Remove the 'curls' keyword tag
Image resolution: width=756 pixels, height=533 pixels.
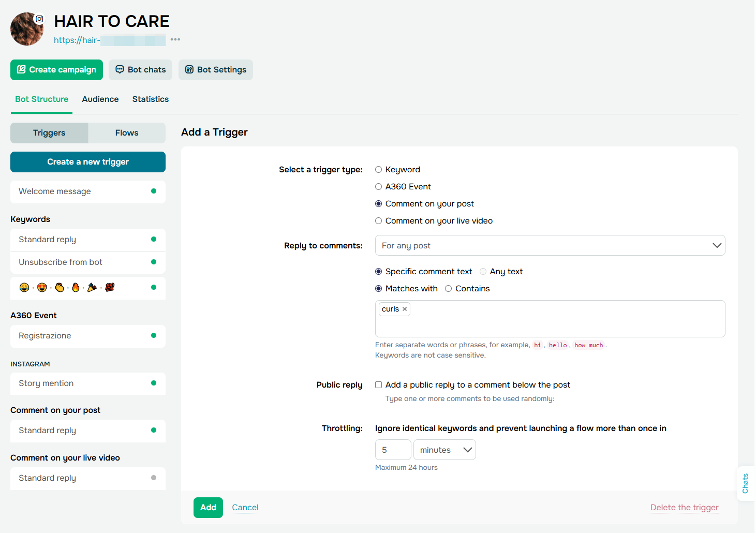(x=405, y=309)
